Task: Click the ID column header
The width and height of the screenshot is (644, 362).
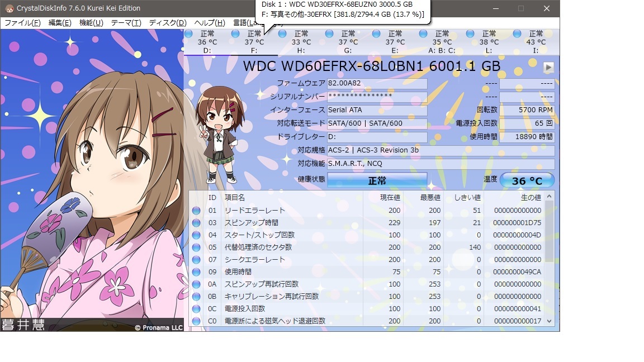Action: [x=212, y=197]
